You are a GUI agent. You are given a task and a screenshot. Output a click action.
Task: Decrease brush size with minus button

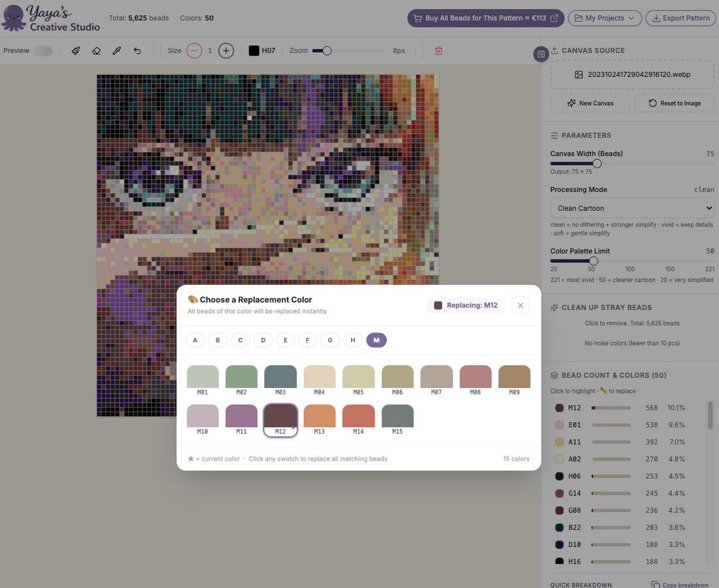point(194,50)
